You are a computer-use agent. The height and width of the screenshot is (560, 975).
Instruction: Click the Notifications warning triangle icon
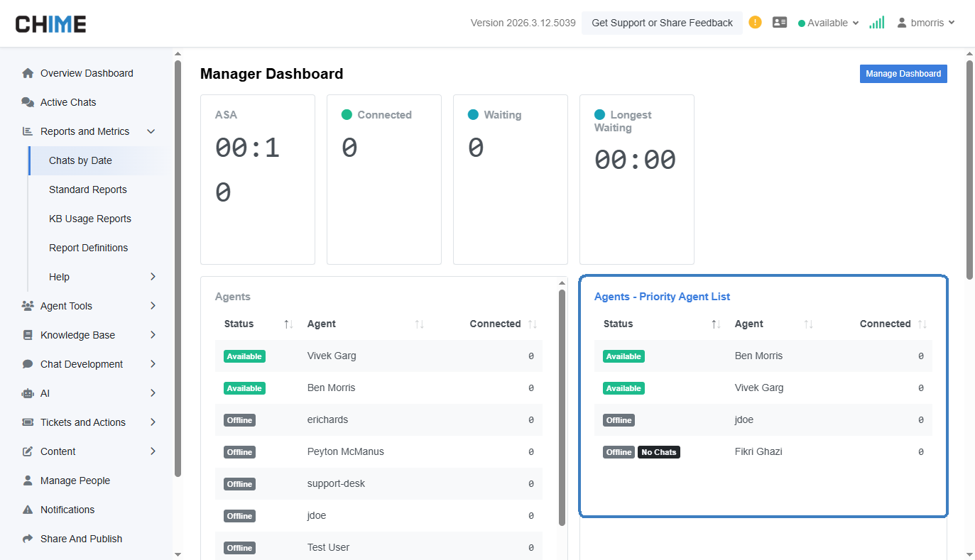click(x=28, y=510)
